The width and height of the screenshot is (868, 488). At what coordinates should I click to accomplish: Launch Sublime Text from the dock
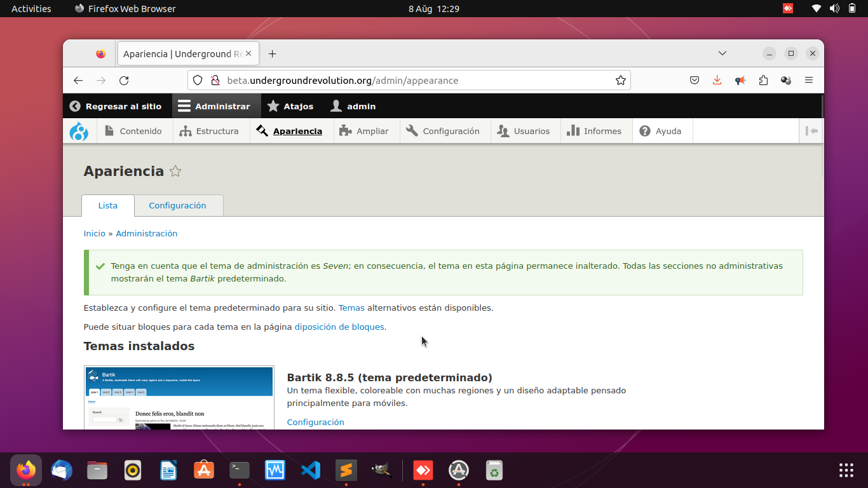(x=346, y=470)
